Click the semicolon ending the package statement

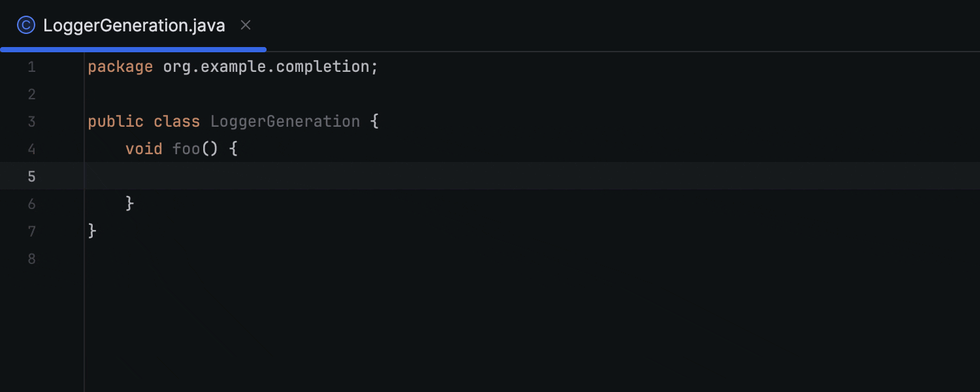point(373,66)
